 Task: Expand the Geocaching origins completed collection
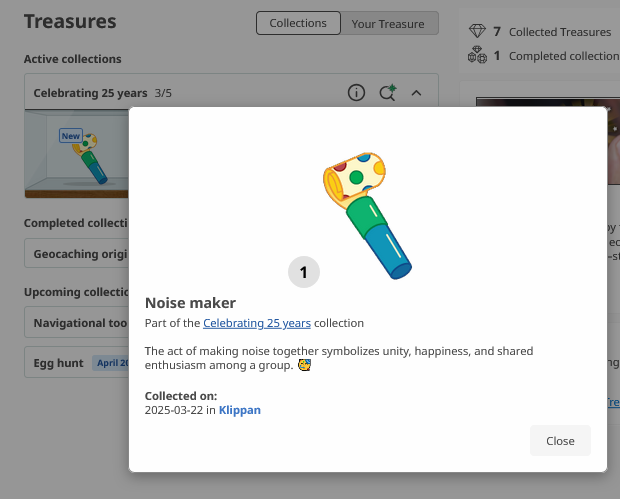(78, 254)
